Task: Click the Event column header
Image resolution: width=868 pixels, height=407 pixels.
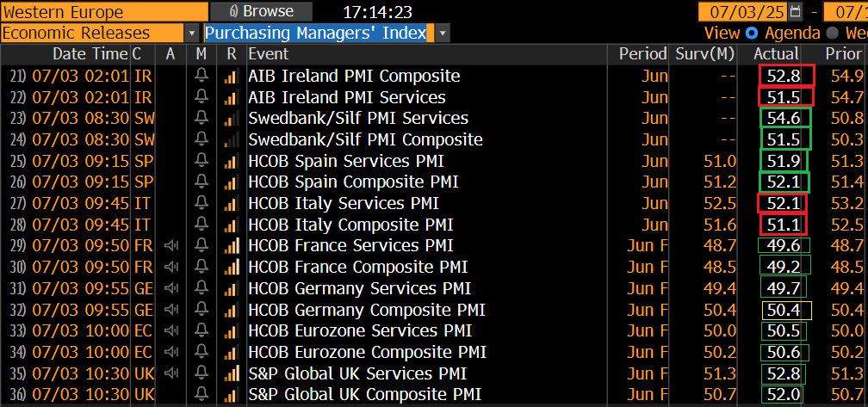Action: (269, 53)
